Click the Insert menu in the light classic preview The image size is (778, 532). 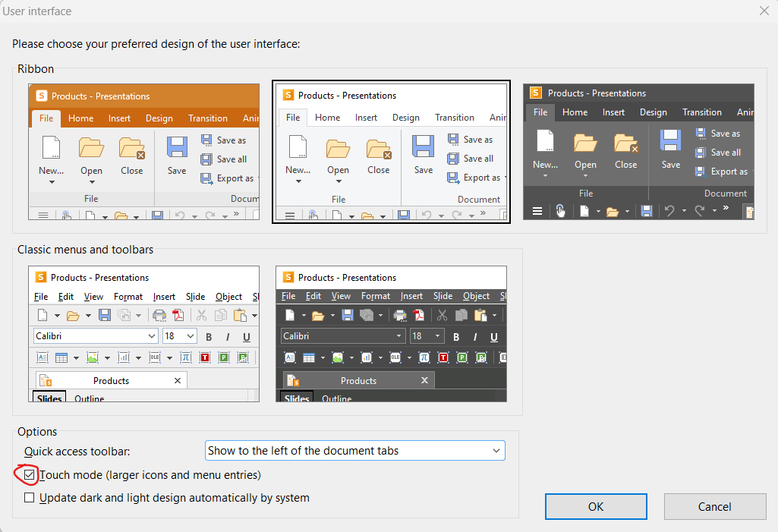coord(164,297)
